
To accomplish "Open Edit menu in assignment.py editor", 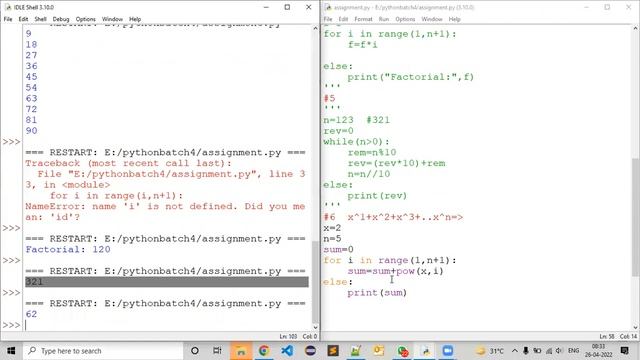I will click(x=343, y=19).
